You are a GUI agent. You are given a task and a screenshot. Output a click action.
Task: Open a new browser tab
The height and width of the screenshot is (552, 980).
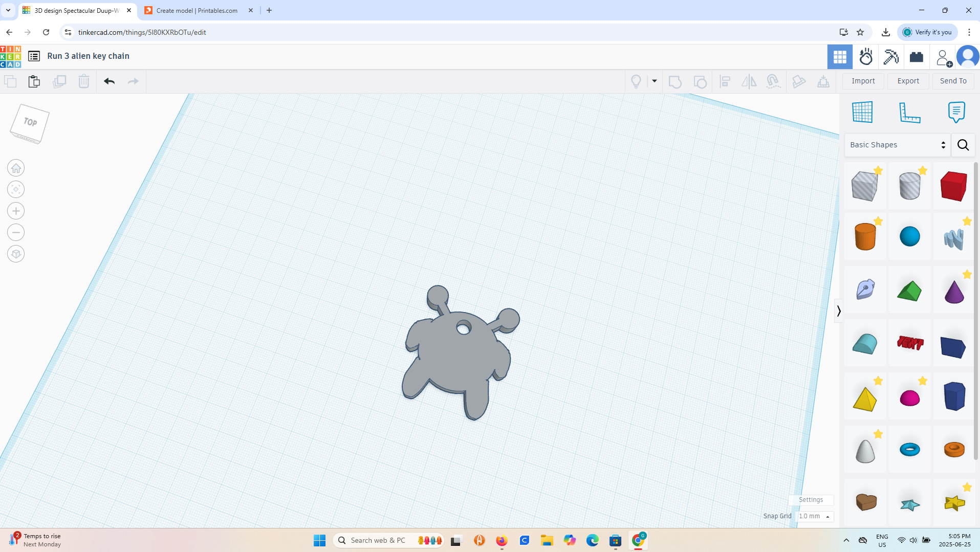tap(269, 10)
